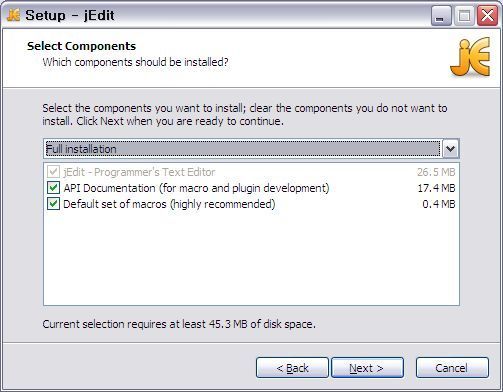Minimize the Setup window
Image resolution: width=503 pixels, height=392 pixels.
[441, 15]
